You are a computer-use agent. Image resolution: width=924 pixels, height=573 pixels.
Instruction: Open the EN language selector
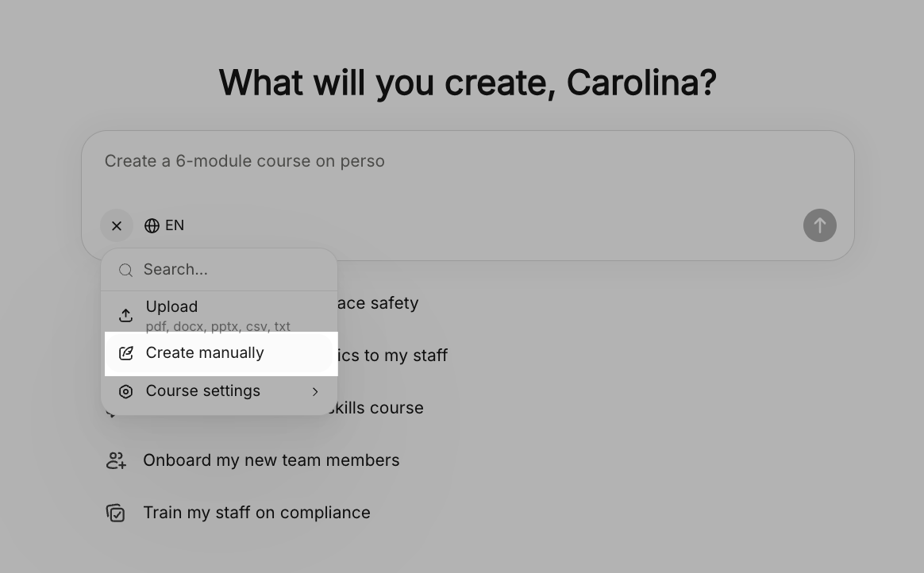164,225
